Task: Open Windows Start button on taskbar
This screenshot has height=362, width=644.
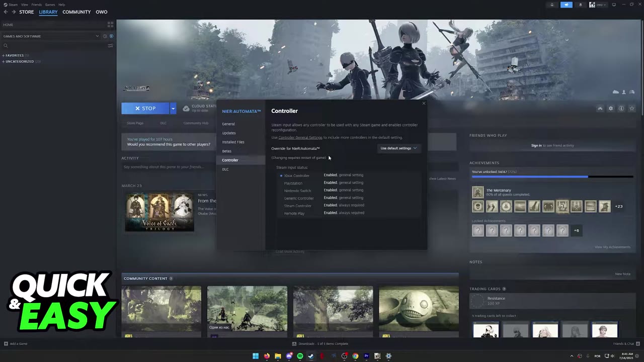Action: pos(256,356)
